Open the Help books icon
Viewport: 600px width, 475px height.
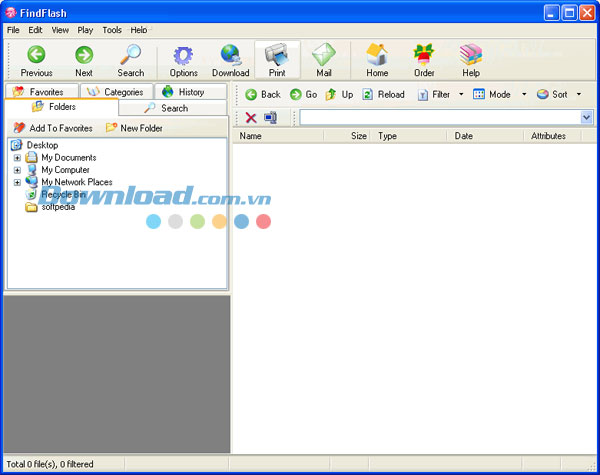471,55
